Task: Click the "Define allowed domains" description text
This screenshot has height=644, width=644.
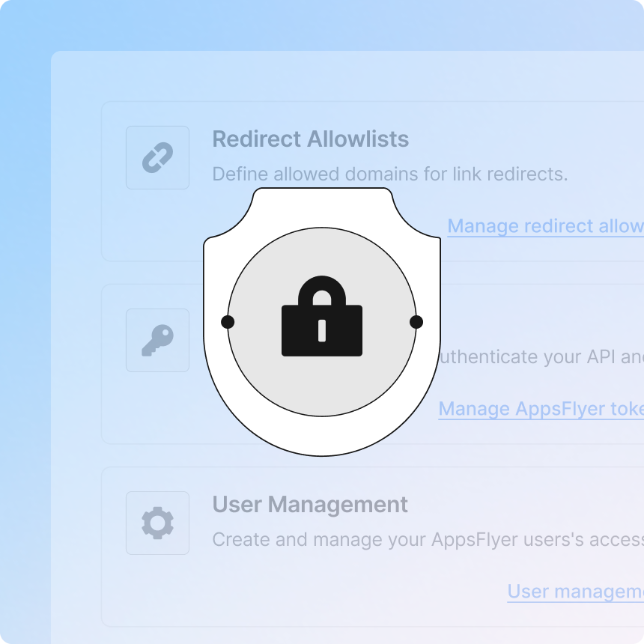Action: point(389,174)
